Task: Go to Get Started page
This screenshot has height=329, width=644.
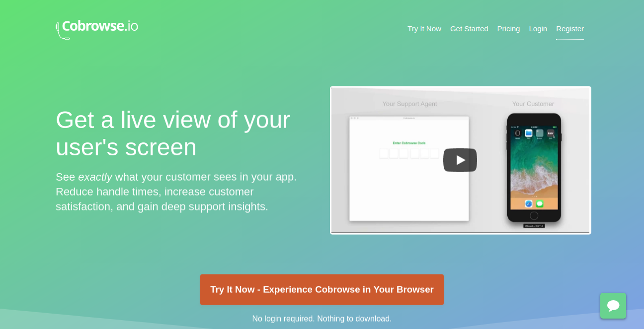Action: click(469, 29)
